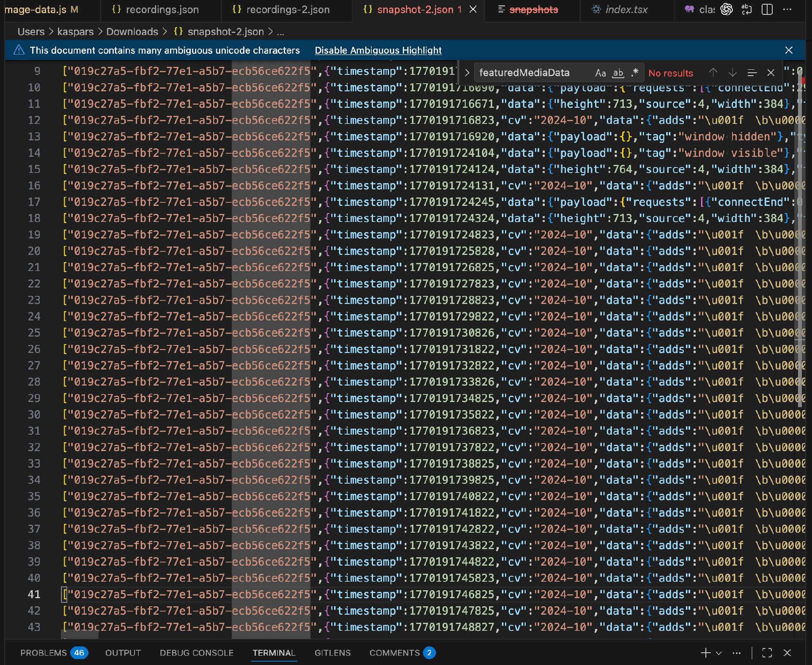The width and height of the screenshot is (812, 665).
Task: Open the new terminal launch profile dropdown
Action: point(719,653)
